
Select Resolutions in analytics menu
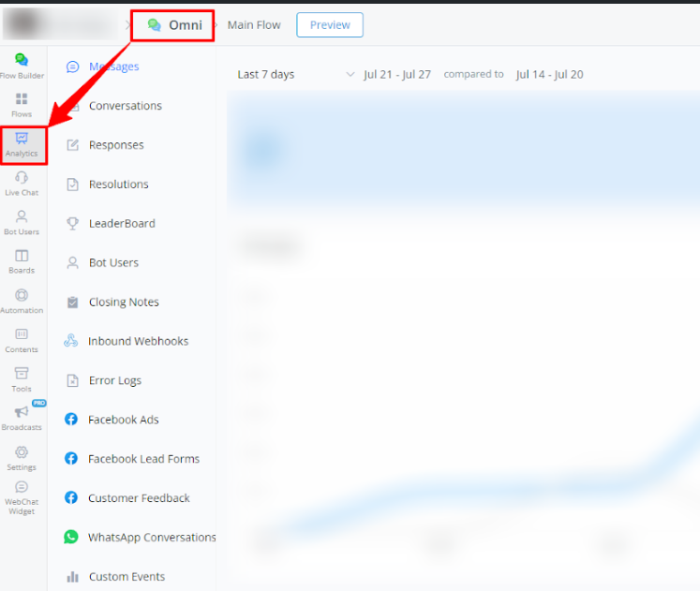[x=118, y=185]
